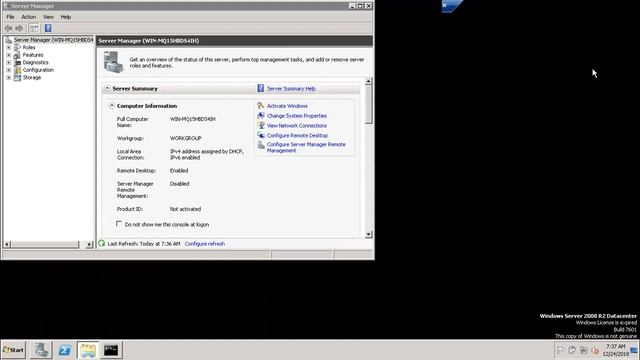
Task: Open the Help toolbar icon
Action: (x=48, y=28)
